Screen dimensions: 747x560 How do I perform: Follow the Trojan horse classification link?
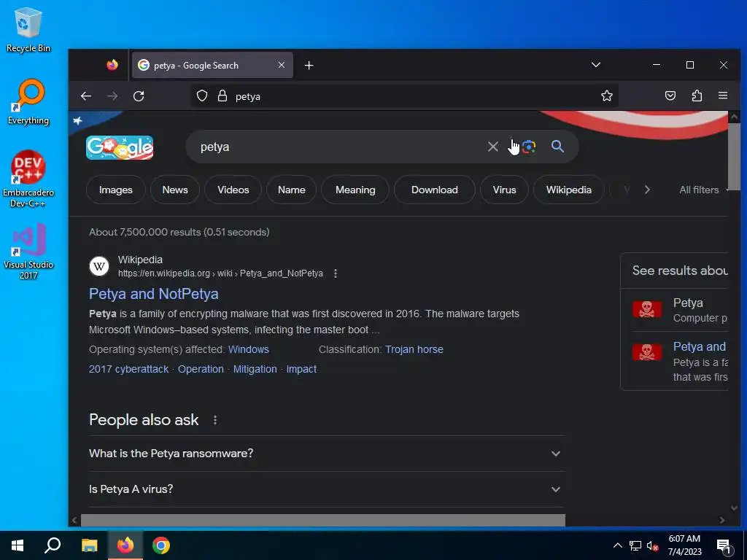pyautogui.click(x=414, y=349)
